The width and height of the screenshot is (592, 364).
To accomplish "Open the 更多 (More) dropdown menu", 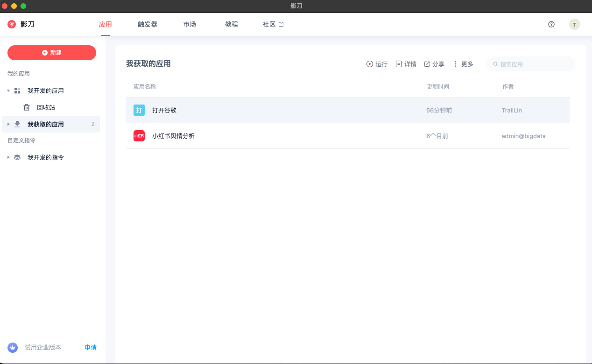I will (x=463, y=64).
